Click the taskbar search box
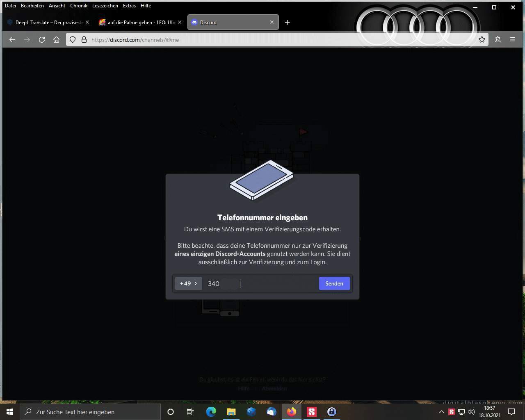The width and height of the screenshot is (525, 420). coord(90,412)
